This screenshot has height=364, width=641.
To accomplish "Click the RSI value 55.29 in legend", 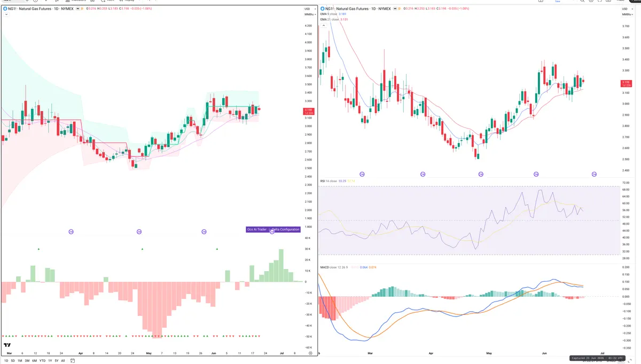I will click(342, 181).
